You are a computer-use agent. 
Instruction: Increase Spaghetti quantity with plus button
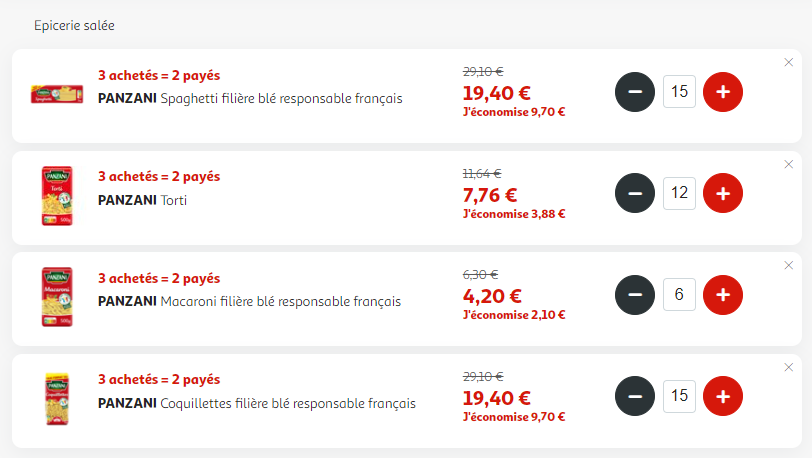tap(722, 92)
